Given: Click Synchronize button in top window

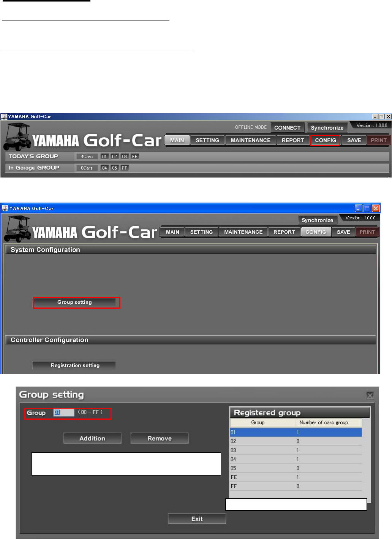Looking at the screenshot, I should 327,128.
